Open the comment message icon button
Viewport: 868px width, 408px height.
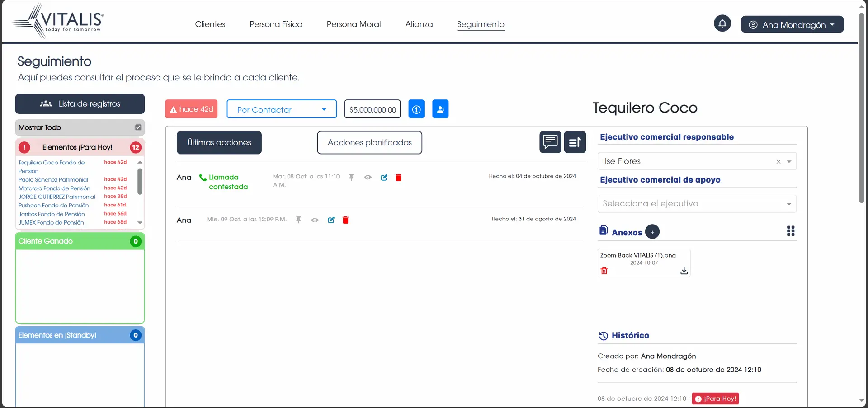click(x=550, y=142)
